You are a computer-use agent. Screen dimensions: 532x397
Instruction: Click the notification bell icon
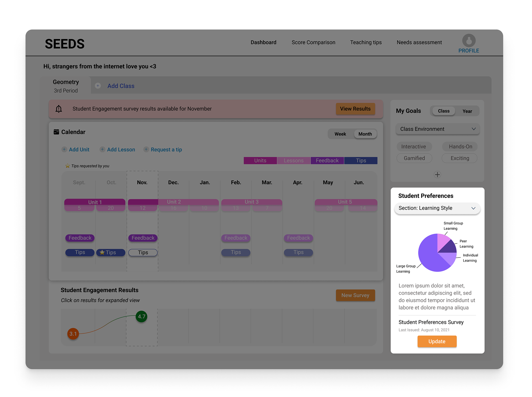[x=59, y=109]
